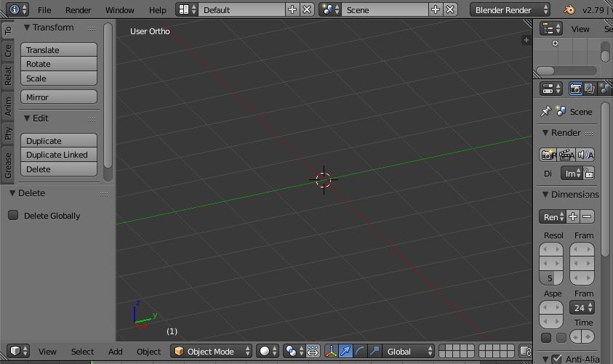Click the first layer buttons block

point(457,351)
